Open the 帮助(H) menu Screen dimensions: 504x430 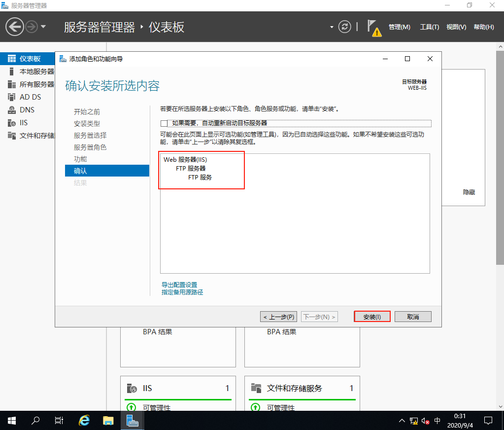[484, 27]
